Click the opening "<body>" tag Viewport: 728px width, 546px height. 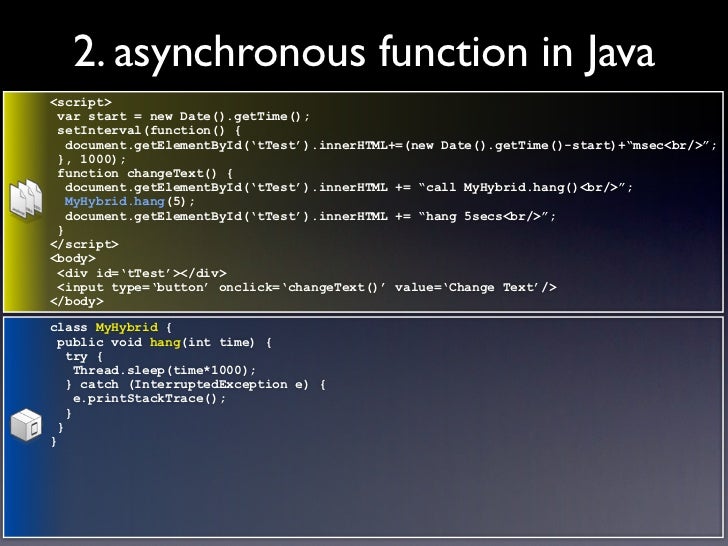pyautogui.click(x=73, y=258)
